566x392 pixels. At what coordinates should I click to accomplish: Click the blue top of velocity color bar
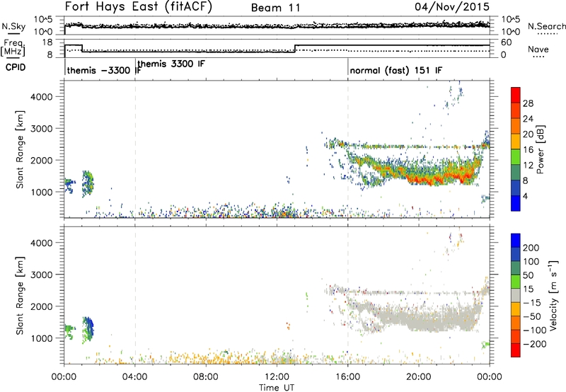coord(516,241)
